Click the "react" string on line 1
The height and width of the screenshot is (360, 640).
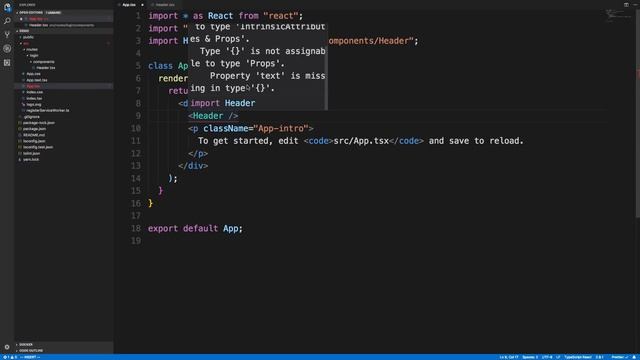tap(281, 16)
